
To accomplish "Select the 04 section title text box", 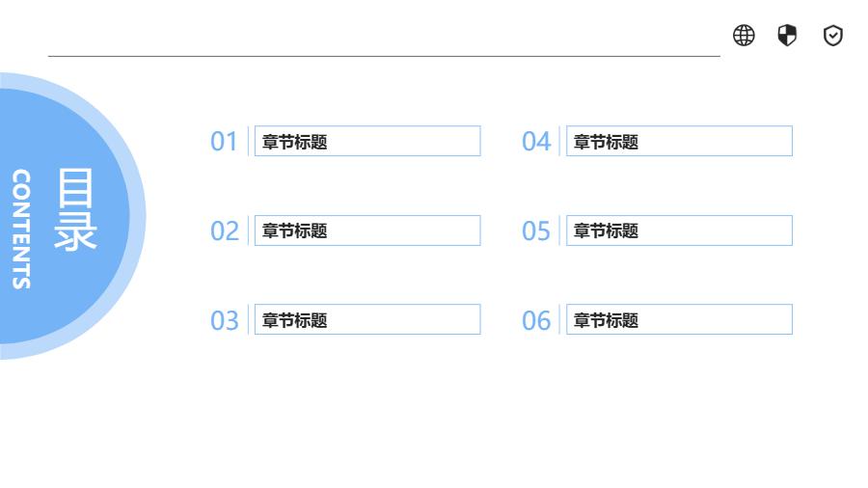I will (679, 141).
